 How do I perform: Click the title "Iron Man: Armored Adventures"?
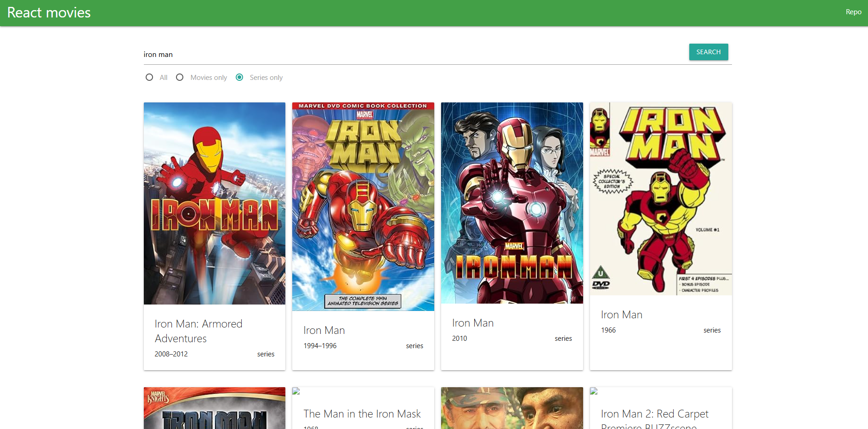pos(199,331)
